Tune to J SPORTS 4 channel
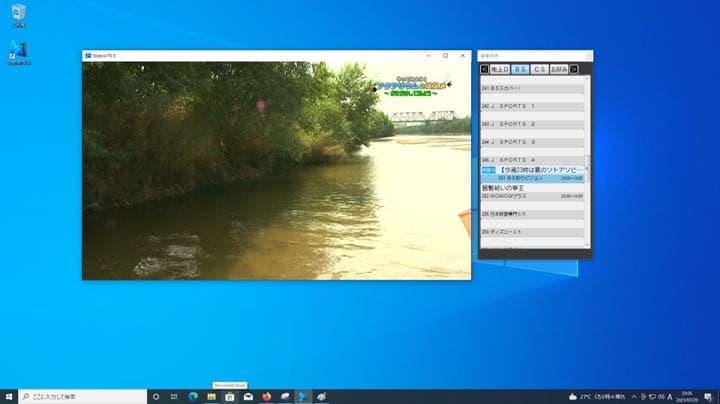This screenshot has width=720, height=404. click(x=532, y=157)
